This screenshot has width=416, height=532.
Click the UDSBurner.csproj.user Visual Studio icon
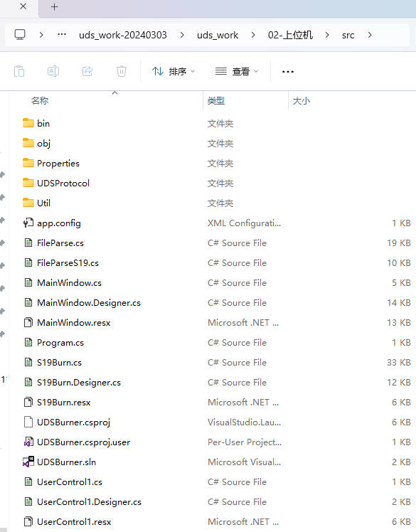click(28, 442)
